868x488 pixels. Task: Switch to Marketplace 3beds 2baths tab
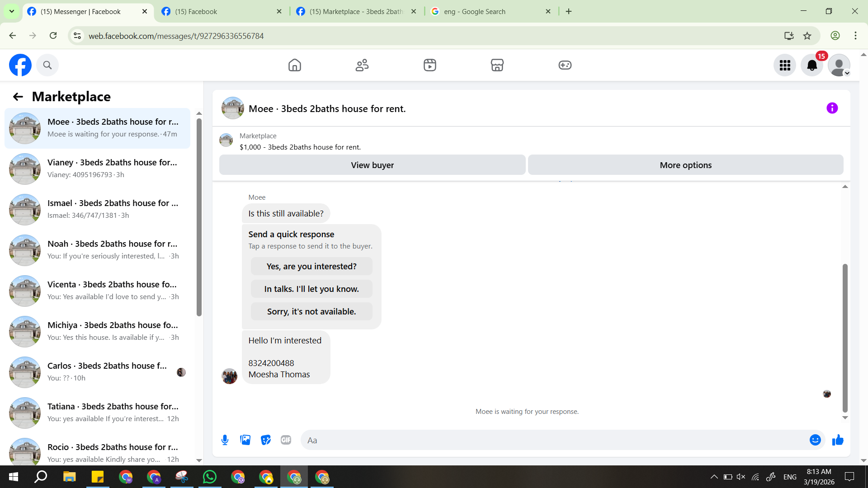coord(356,11)
